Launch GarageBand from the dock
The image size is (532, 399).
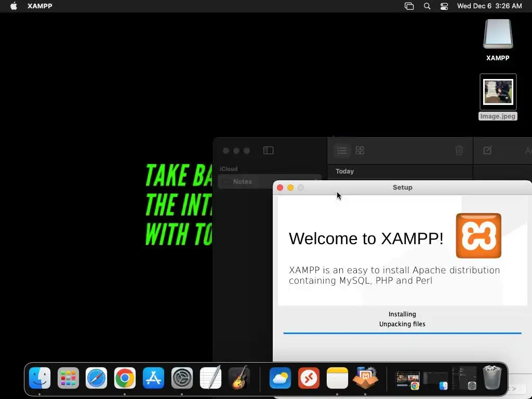239,377
